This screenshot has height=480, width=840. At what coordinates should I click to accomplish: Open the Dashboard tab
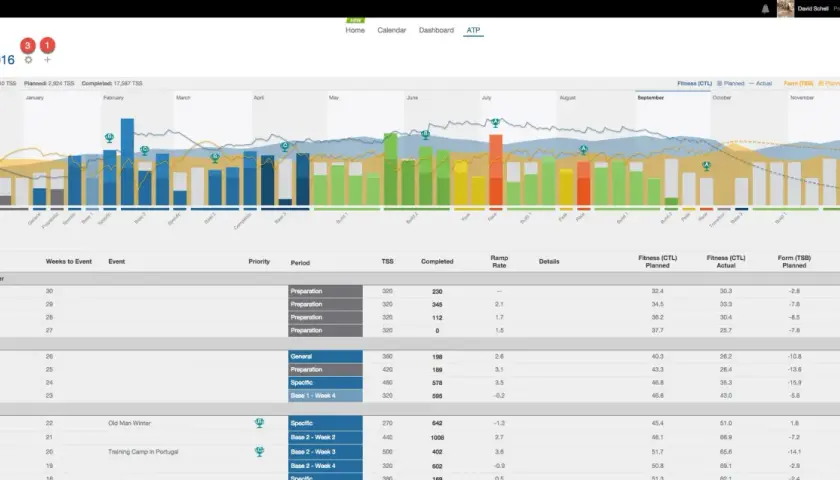coord(436,31)
